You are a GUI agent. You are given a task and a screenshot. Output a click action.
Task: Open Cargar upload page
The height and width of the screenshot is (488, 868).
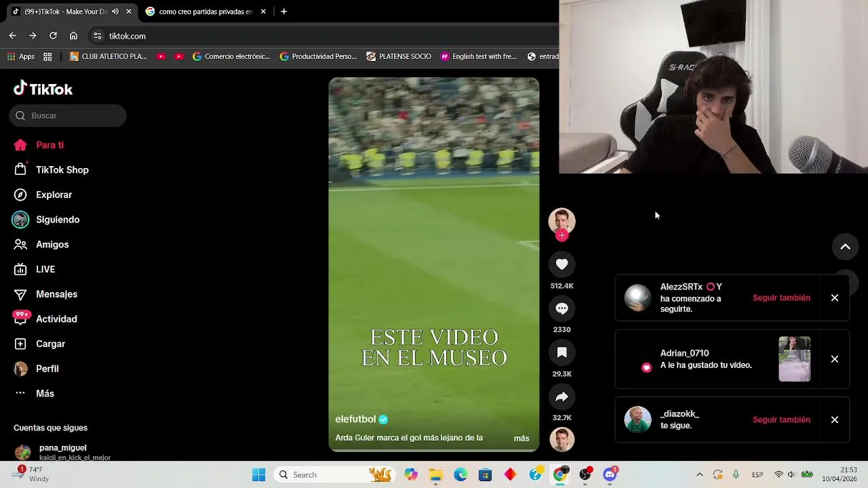(x=40, y=344)
